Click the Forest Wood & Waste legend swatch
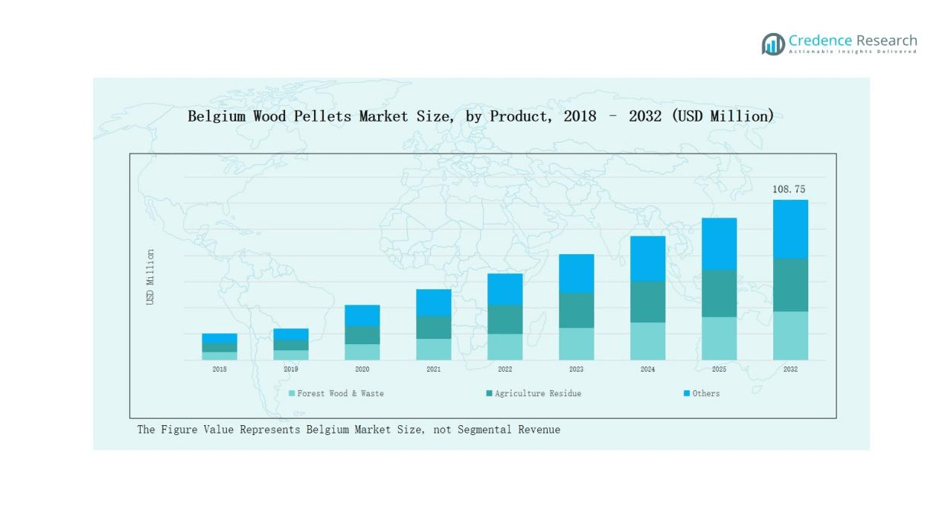This screenshot has width=952, height=512. pos(292,394)
